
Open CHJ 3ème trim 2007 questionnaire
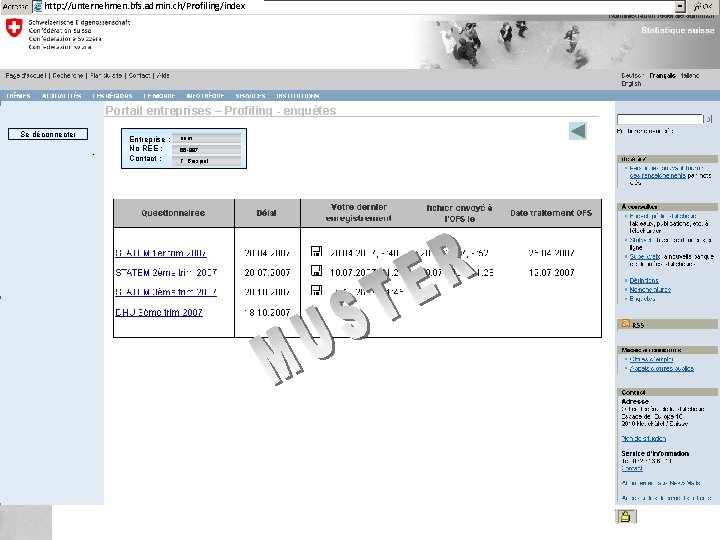coord(159,313)
